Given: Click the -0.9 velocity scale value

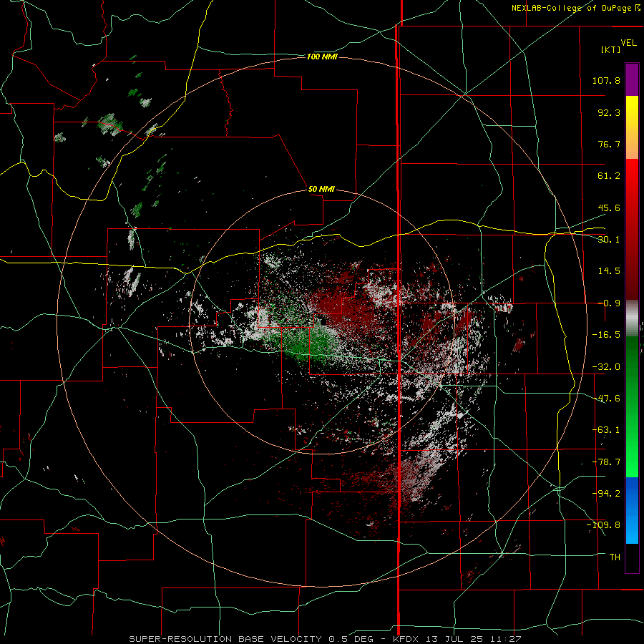Looking at the screenshot, I should click(x=609, y=303).
